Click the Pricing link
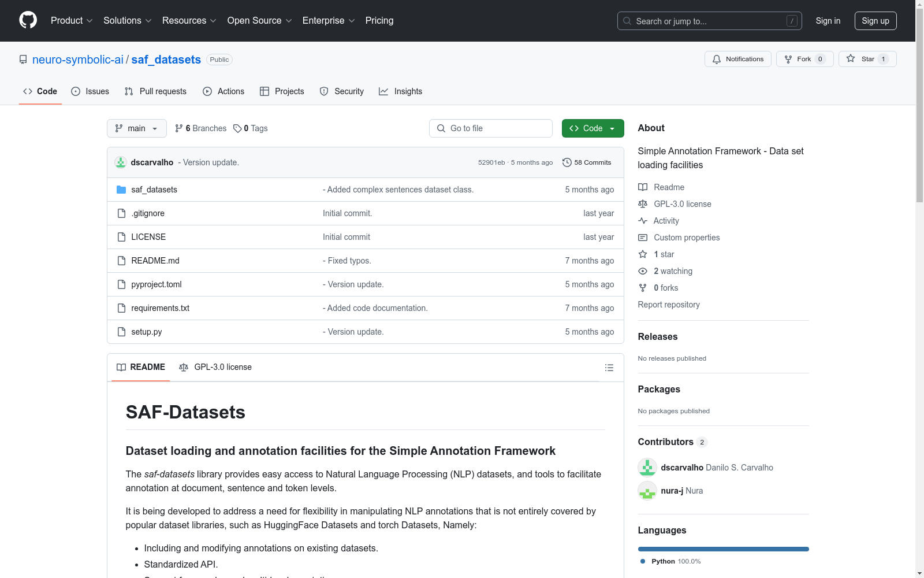 pyautogui.click(x=379, y=21)
